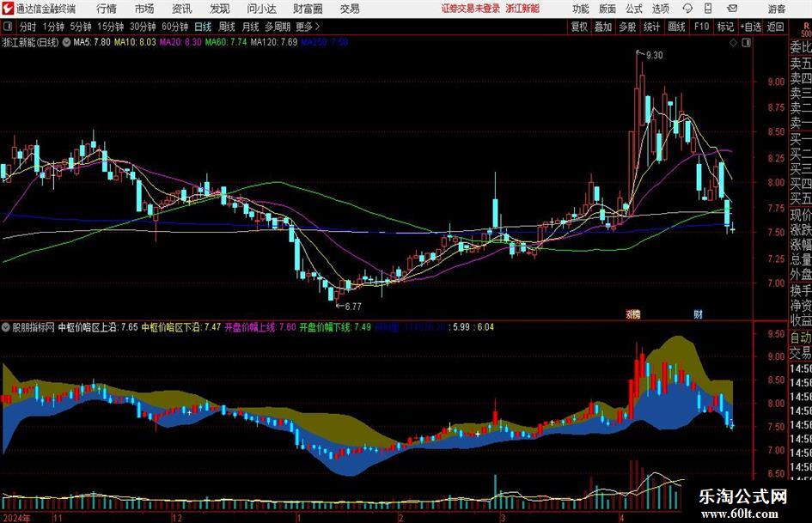Click the MA60: 7.74 indicator label
The width and height of the screenshot is (812, 523).
click(226, 42)
